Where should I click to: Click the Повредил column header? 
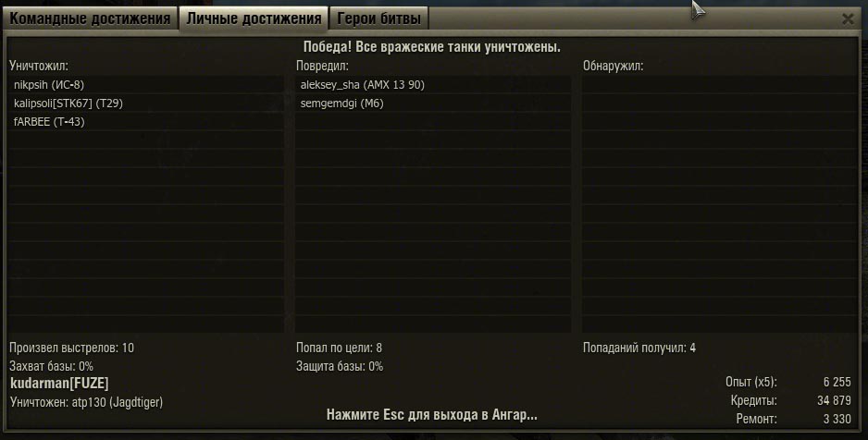(x=322, y=66)
